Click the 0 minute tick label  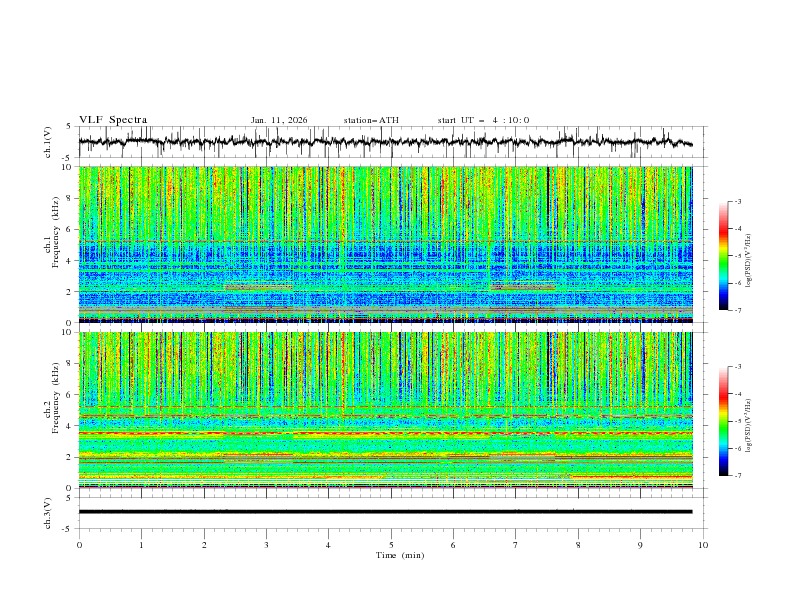(79, 544)
